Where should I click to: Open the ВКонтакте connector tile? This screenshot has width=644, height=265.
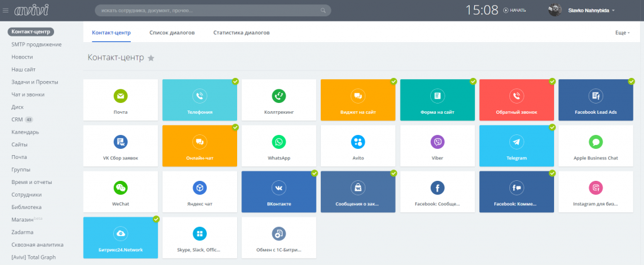(279, 192)
